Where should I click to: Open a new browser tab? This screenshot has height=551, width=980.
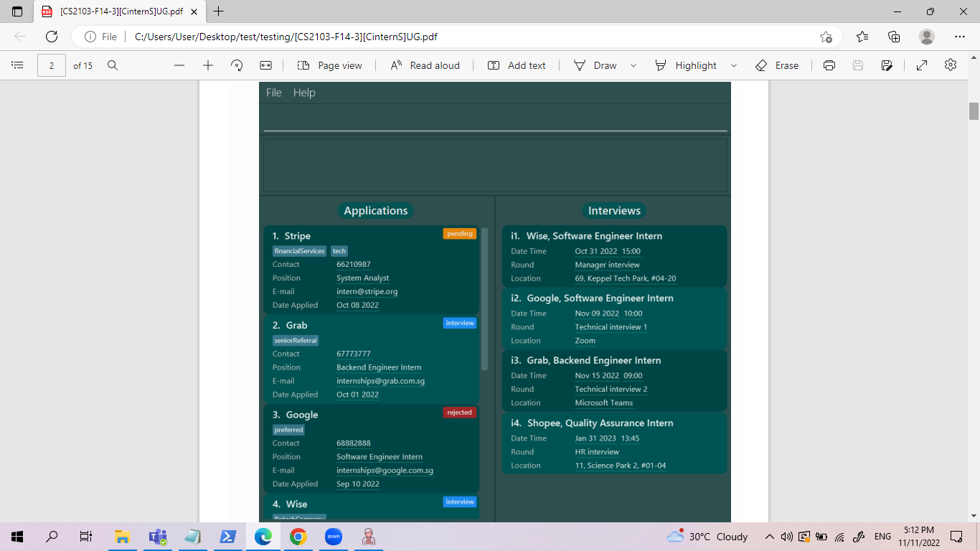click(x=219, y=11)
